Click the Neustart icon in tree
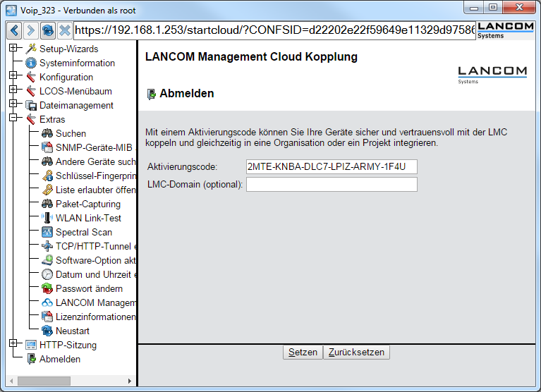The height and width of the screenshot is (392, 541). tap(47, 331)
